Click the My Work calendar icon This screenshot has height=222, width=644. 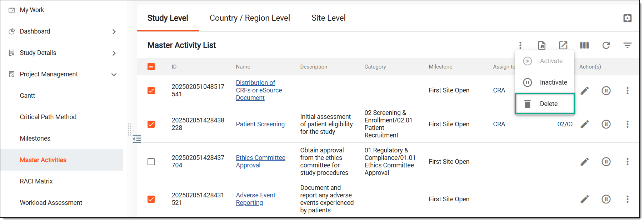(12, 10)
